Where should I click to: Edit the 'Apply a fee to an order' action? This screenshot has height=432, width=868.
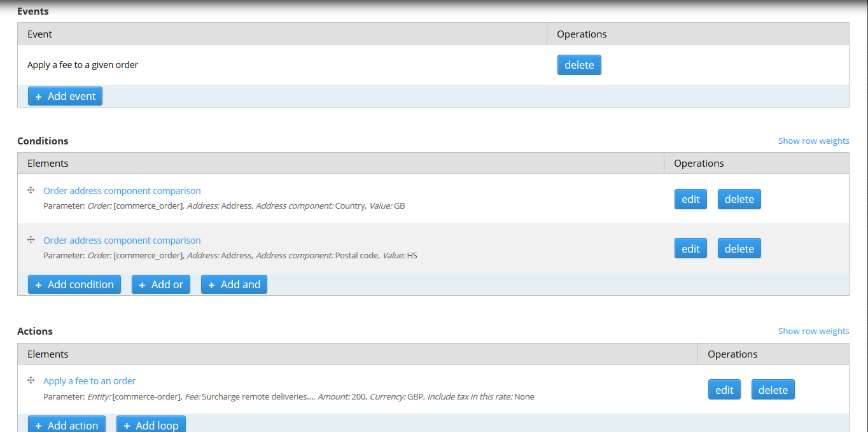click(x=724, y=389)
